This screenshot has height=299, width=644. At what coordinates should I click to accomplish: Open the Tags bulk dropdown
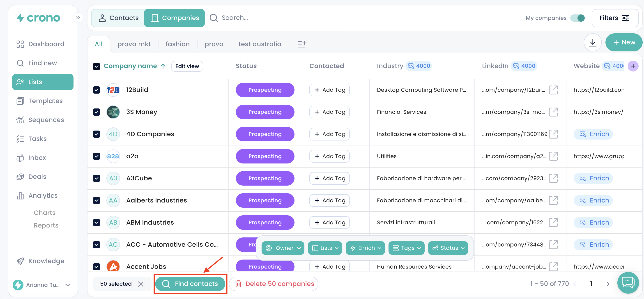click(406, 248)
